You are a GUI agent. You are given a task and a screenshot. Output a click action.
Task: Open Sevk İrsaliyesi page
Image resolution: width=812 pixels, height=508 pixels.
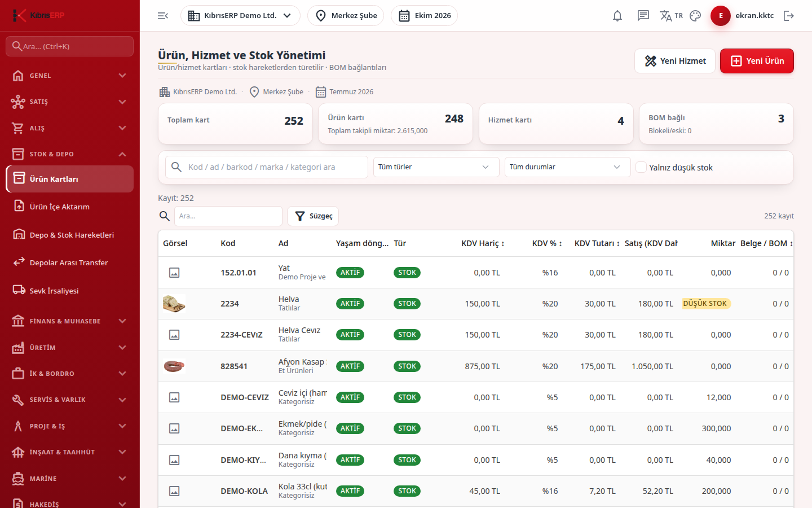pyautogui.click(x=70, y=291)
